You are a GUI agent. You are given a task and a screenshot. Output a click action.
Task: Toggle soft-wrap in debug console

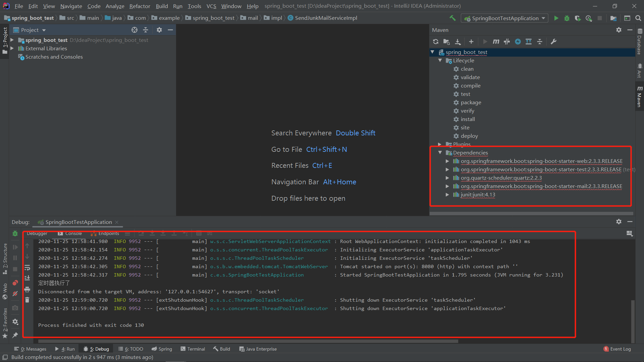[27, 267]
